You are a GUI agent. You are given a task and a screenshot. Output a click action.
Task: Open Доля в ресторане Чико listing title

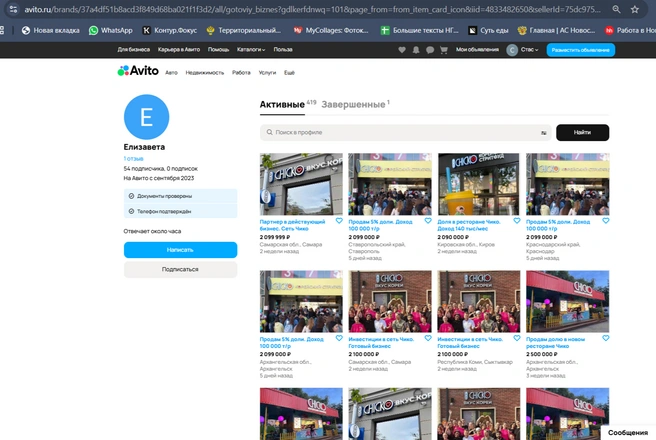(469, 225)
